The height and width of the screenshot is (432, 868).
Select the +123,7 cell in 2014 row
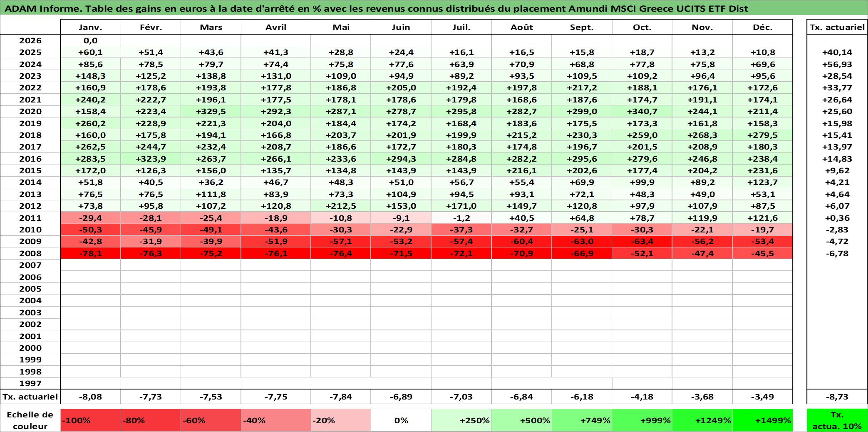762,182
